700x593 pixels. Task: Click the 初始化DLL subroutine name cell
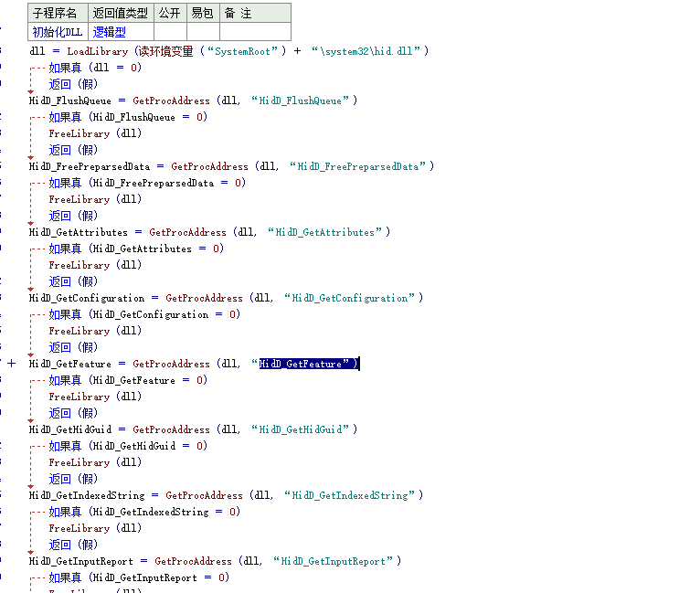[x=57, y=32]
